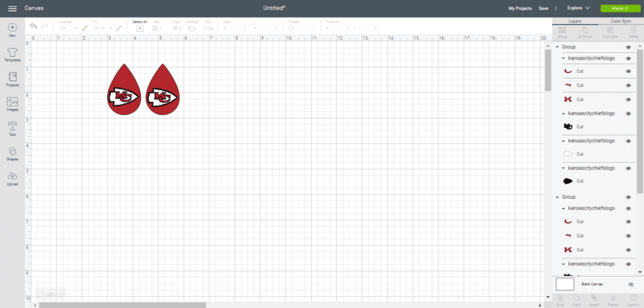
Task: Click the Undo arrow
Action: (33, 26)
